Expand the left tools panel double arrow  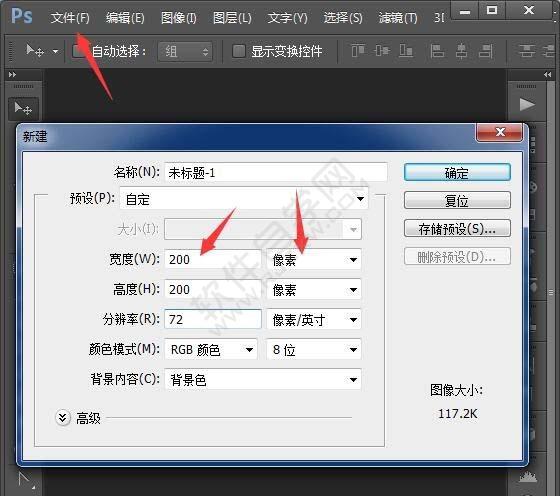(12, 75)
